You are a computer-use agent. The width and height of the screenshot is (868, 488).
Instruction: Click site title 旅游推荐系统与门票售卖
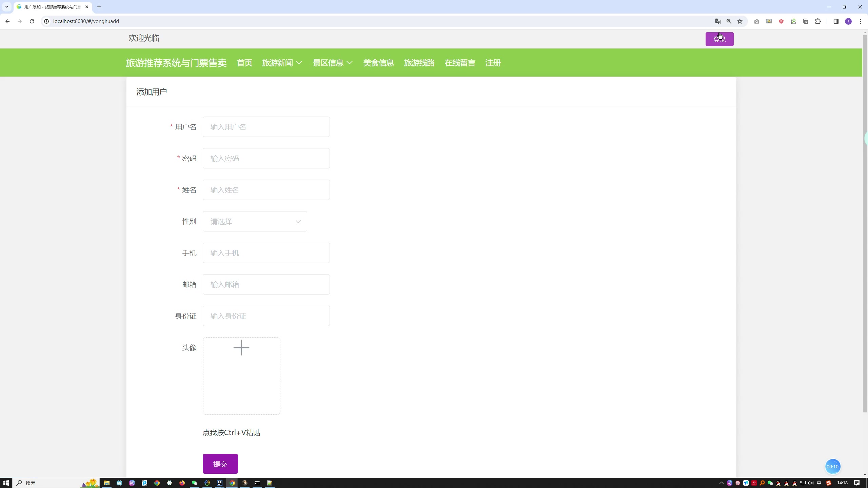point(176,63)
